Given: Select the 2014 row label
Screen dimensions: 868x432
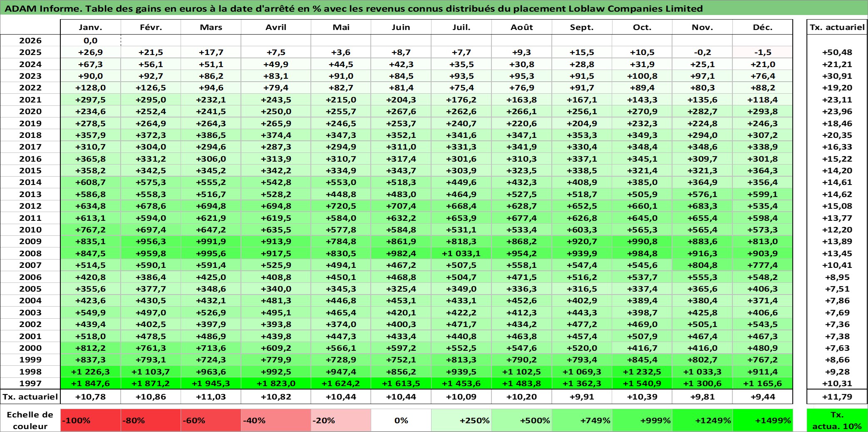Looking at the screenshot, I should (x=30, y=182).
